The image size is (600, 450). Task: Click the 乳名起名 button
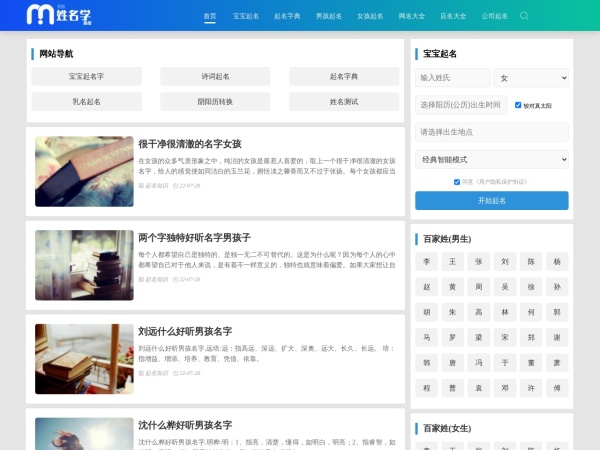[x=86, y=102]
